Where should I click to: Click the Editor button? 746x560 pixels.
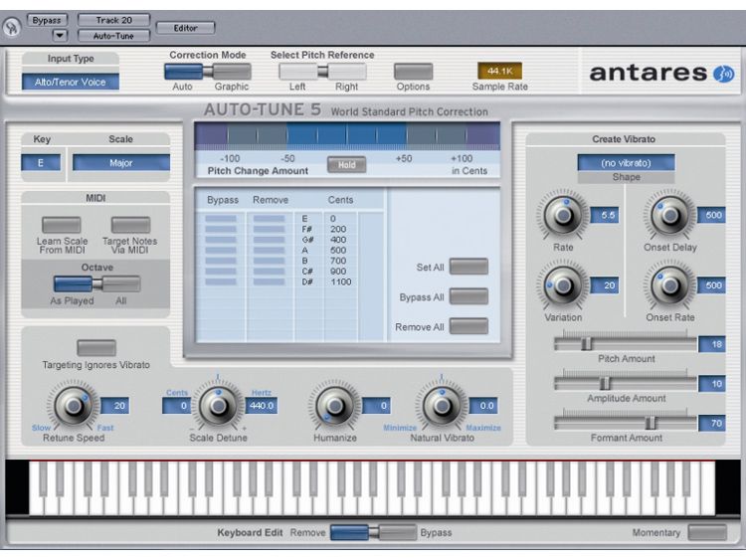[186, 28]
